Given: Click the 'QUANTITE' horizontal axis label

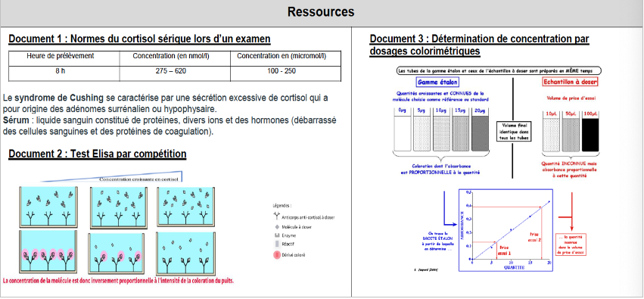Looking at the screenshot, I should (x=515, y=267).
